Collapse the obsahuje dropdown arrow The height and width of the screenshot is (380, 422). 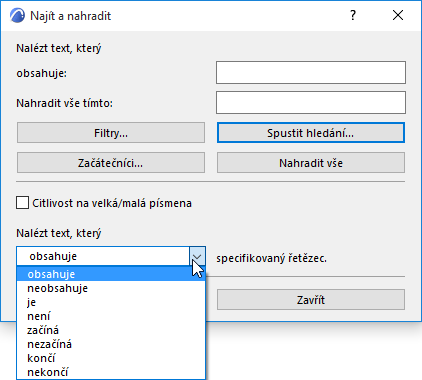197,256
